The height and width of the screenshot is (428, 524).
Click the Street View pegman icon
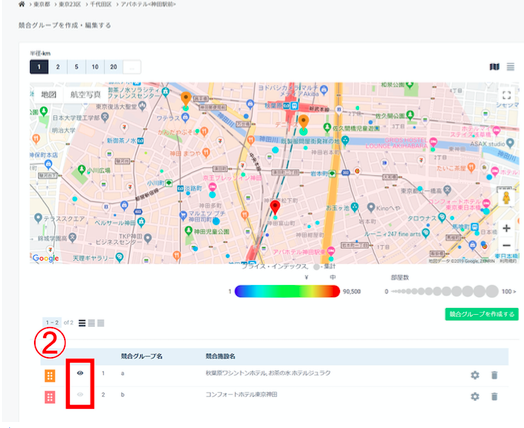[506, 198]
